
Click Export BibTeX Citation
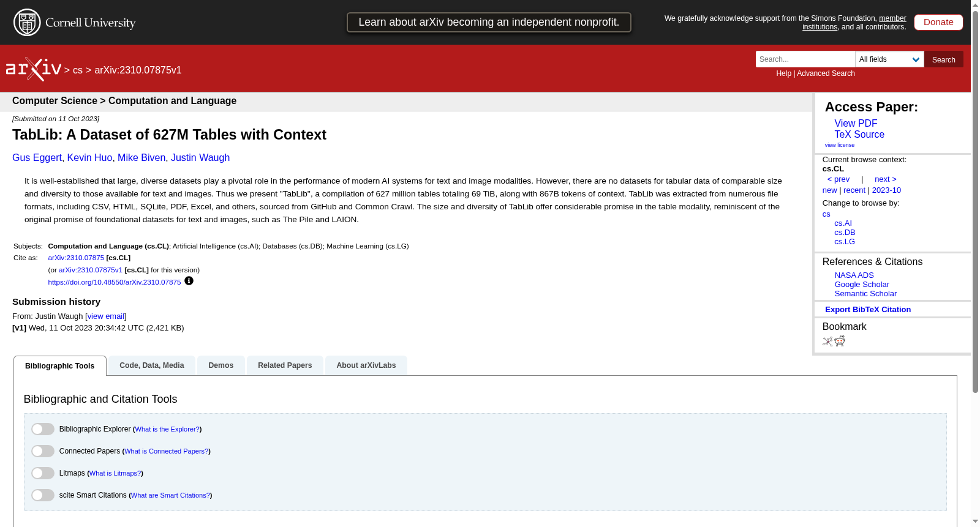click(x=867, y=310)
